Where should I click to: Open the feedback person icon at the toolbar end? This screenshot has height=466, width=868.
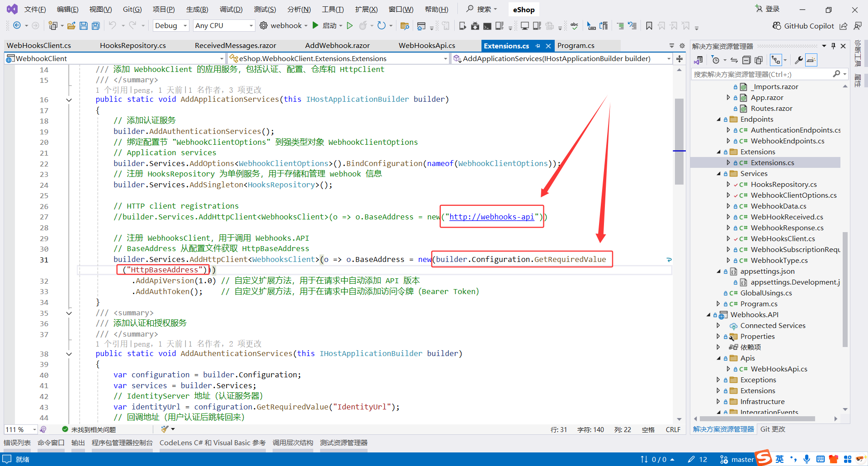[x=857, y=26]
